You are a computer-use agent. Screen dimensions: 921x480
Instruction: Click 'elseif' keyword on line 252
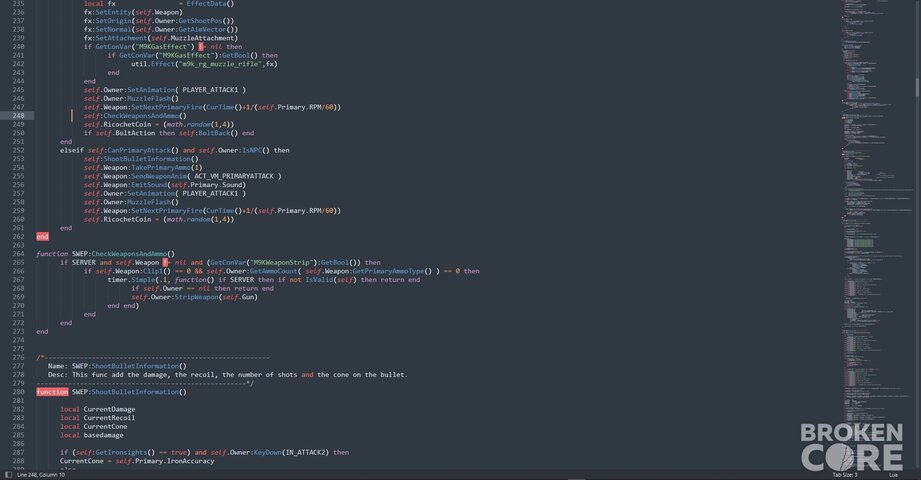coord(72,150)
